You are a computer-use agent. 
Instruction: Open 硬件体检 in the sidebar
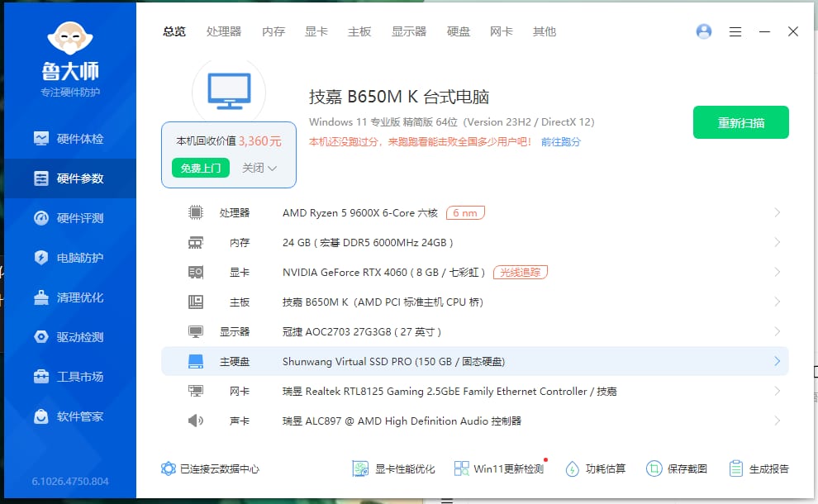point(69,139)
